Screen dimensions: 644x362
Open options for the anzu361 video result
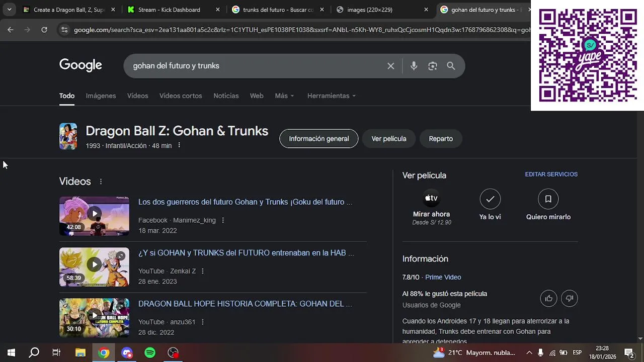202,322
